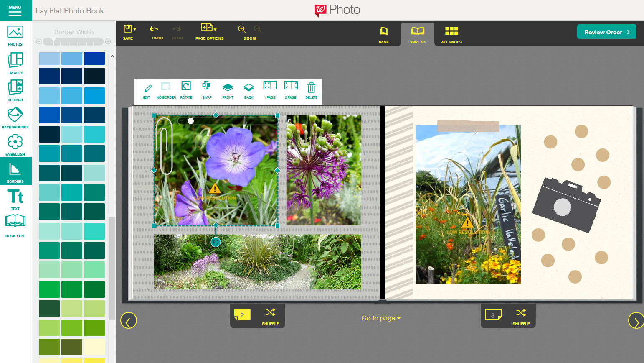This screenshot has width=644, height=363.
Task: Choose the pale cream border swatch
Action: (94, 347)
